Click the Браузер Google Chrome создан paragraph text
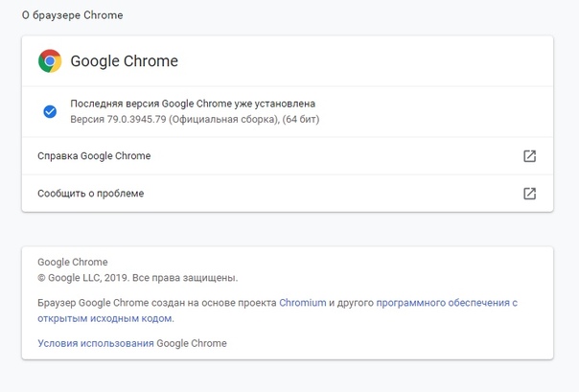 point(157,303)
